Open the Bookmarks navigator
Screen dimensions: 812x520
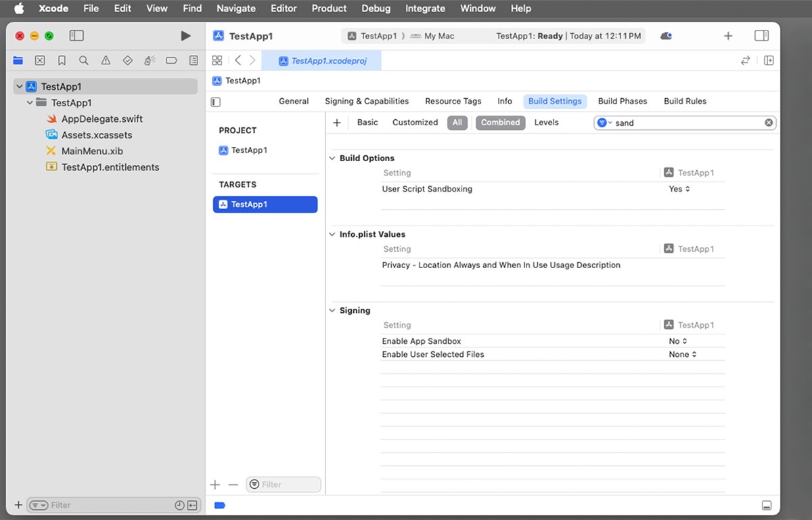[x=62, y=60]
